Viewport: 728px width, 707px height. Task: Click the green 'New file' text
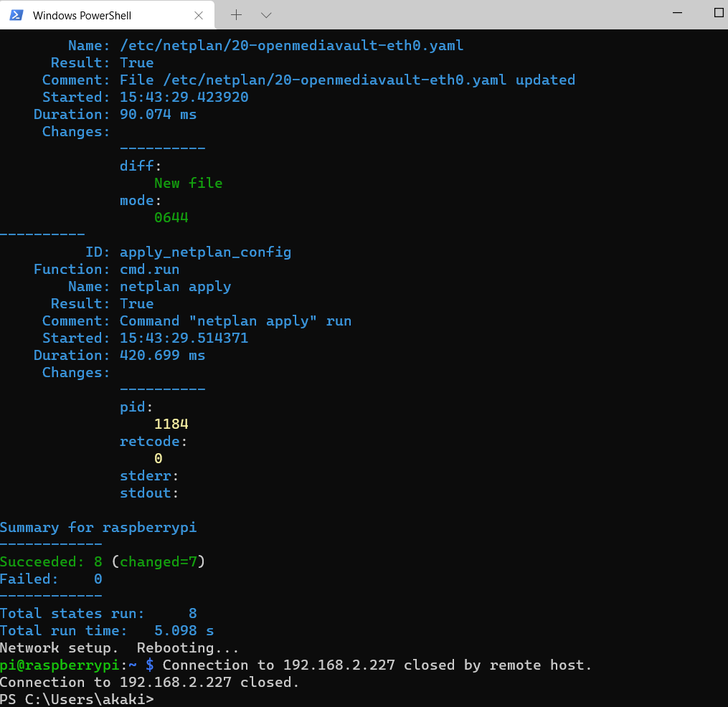[188, 183]
